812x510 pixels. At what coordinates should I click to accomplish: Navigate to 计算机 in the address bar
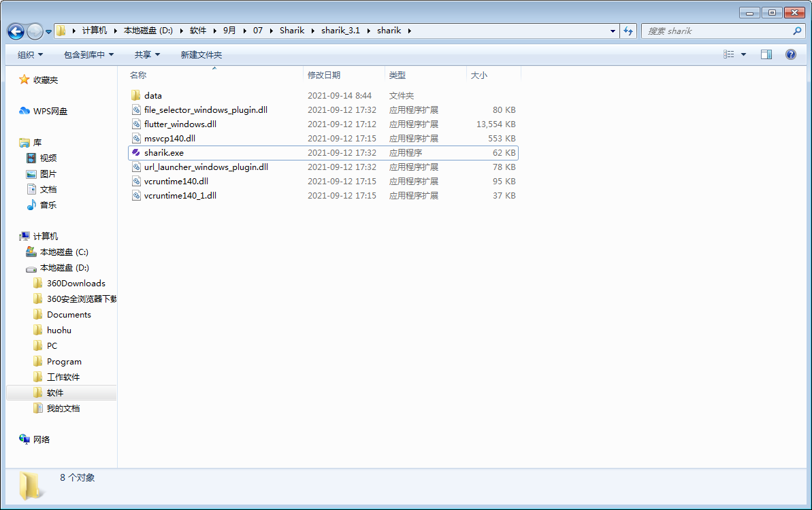click(94, 31)
